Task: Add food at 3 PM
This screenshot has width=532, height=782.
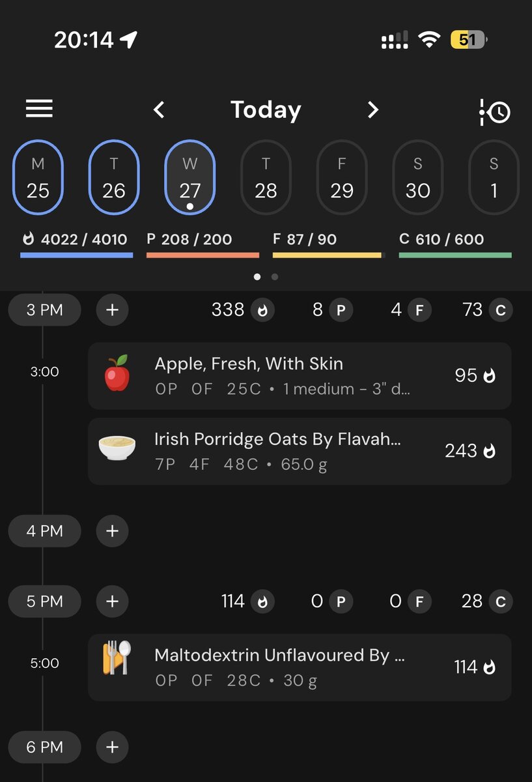Action: [113, 310]
